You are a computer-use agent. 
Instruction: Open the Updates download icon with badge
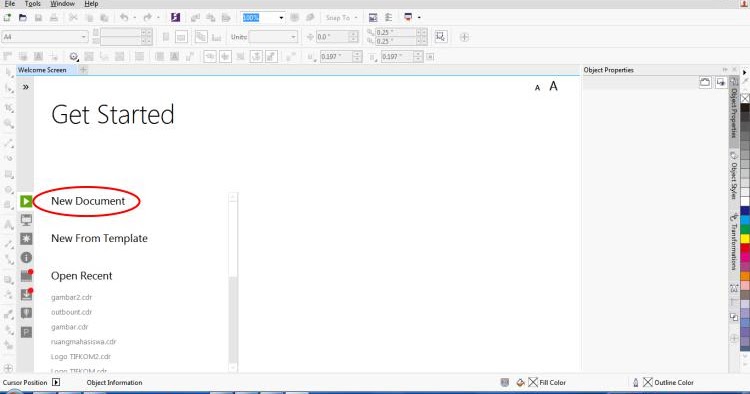pos(26,294)
